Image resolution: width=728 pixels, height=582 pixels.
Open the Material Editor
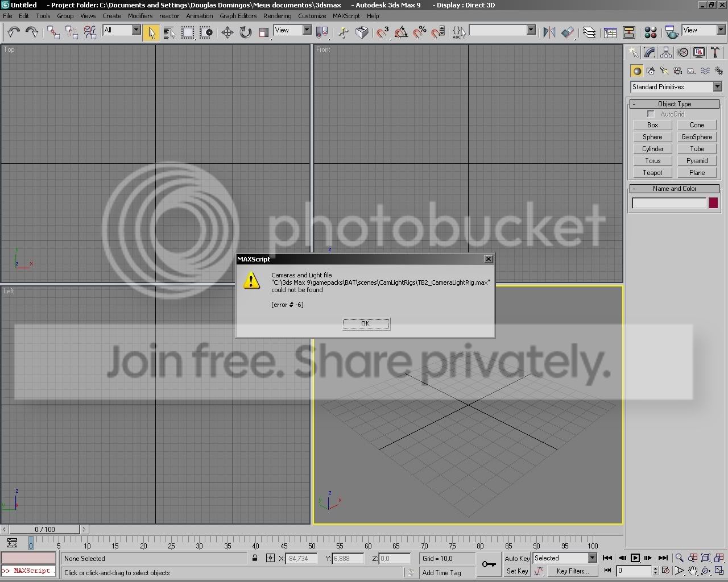651,32
